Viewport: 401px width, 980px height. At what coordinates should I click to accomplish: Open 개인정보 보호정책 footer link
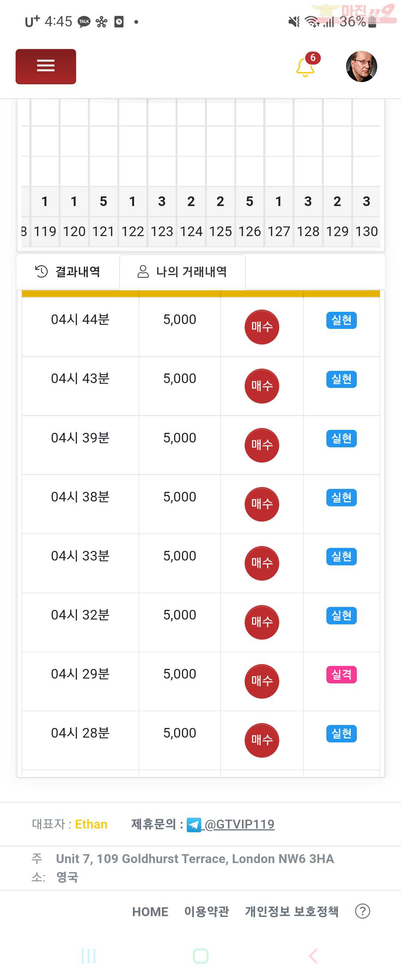click(291, 912)
